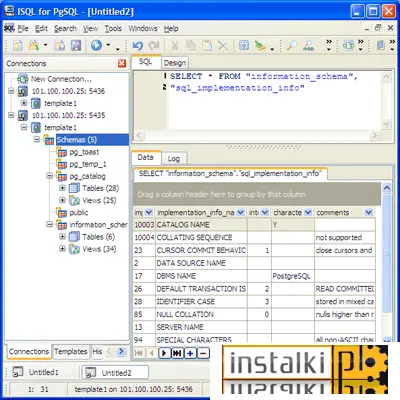This screenshot has height=400, width=400.
Task: Click the green highlighter toolbar icon
Action: (x=260, y=45)
